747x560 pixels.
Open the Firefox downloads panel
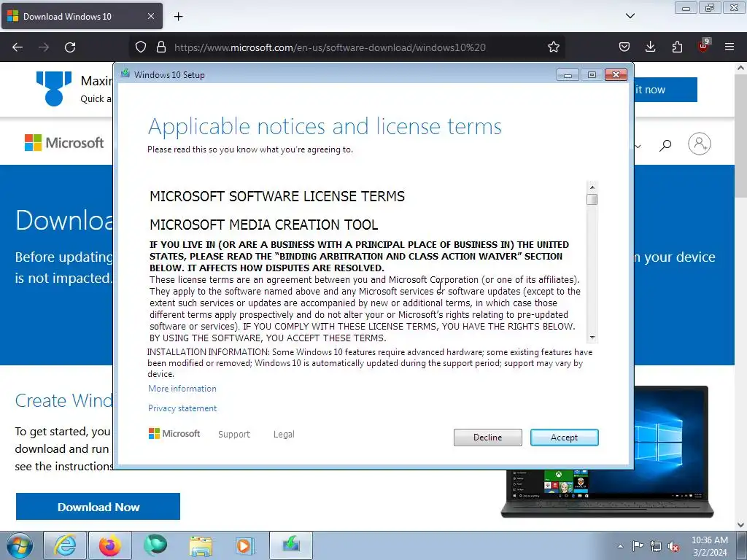[x=650, y=47]
